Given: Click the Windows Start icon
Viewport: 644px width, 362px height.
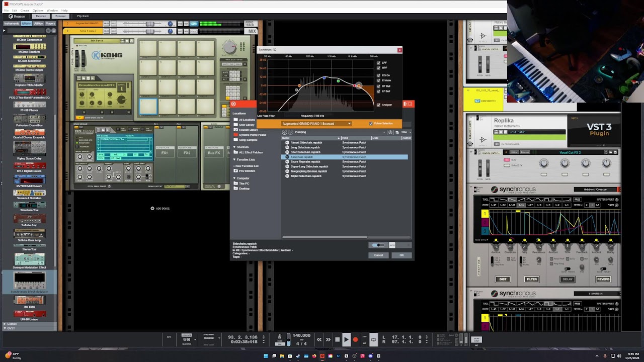Looking at the screenshot, I should coord(266,356).
